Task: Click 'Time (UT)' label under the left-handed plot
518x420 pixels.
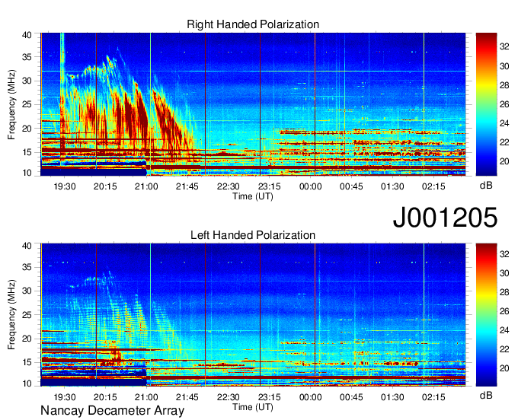Action: [x=253, y=407]
